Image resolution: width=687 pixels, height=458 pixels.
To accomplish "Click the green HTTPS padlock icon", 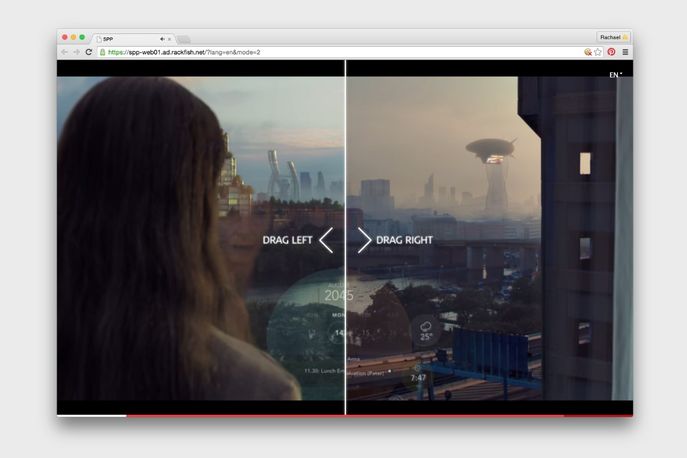I will [103, 51].
